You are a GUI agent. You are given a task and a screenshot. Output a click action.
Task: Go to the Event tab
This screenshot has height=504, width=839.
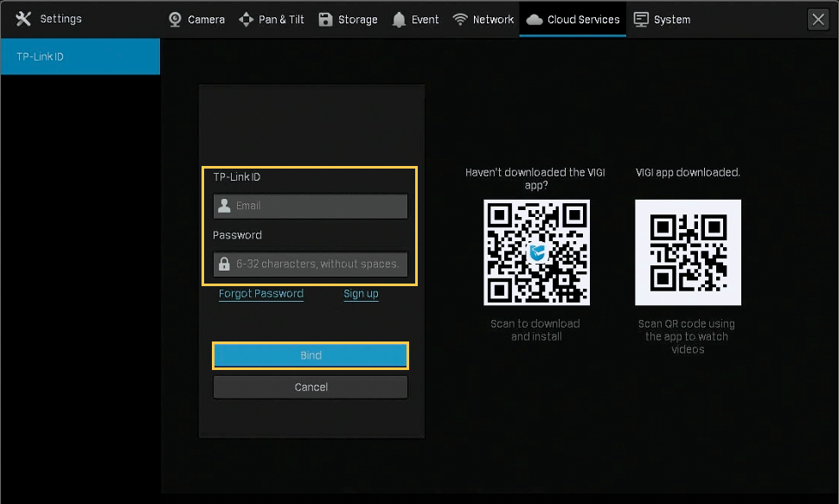[416, 19]
